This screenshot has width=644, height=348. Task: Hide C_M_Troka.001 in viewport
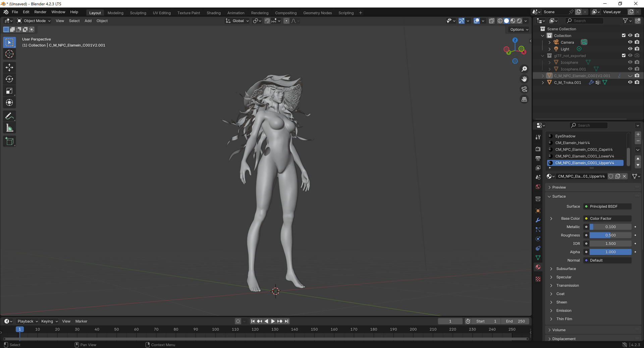point(630,82)
